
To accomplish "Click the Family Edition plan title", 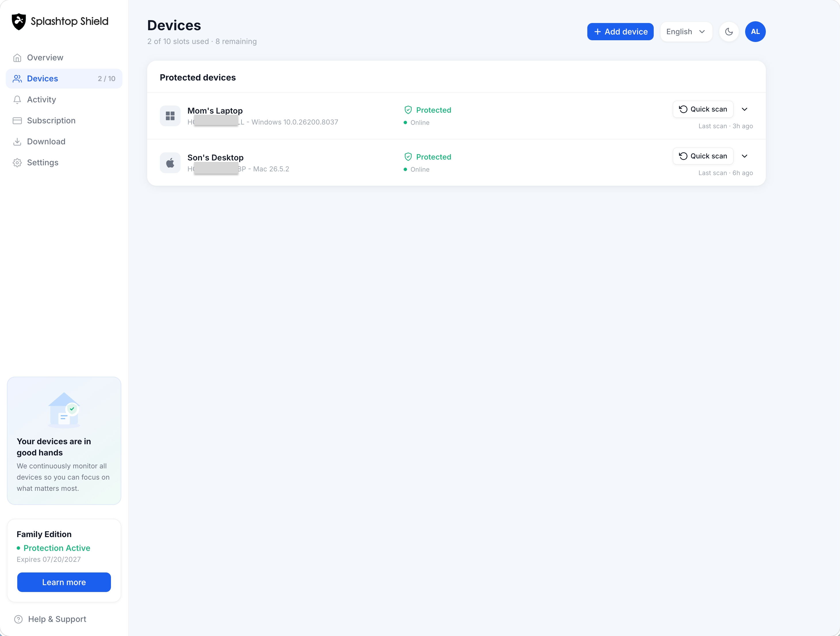I will [x=44, y=534].
